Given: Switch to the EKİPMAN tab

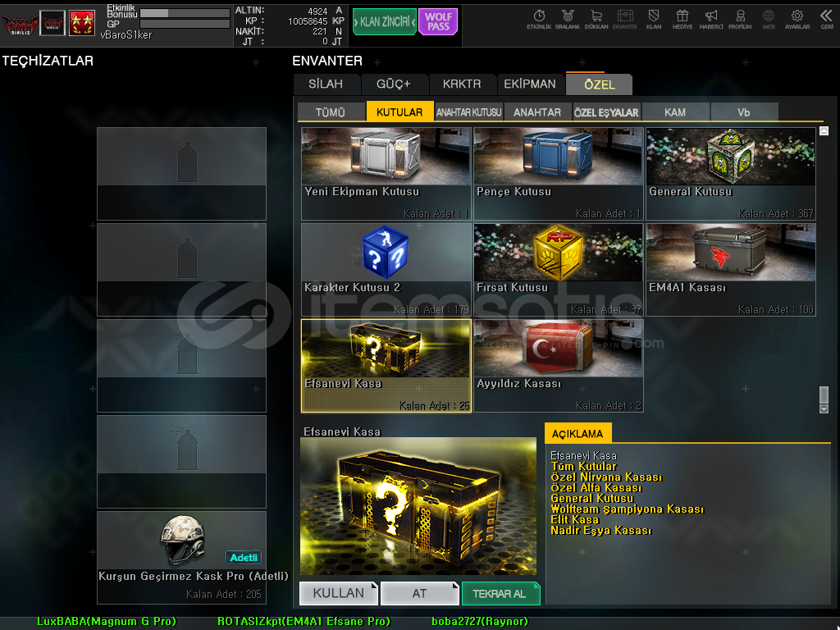Looking at the screenshot, I should (x=530, y=84).
